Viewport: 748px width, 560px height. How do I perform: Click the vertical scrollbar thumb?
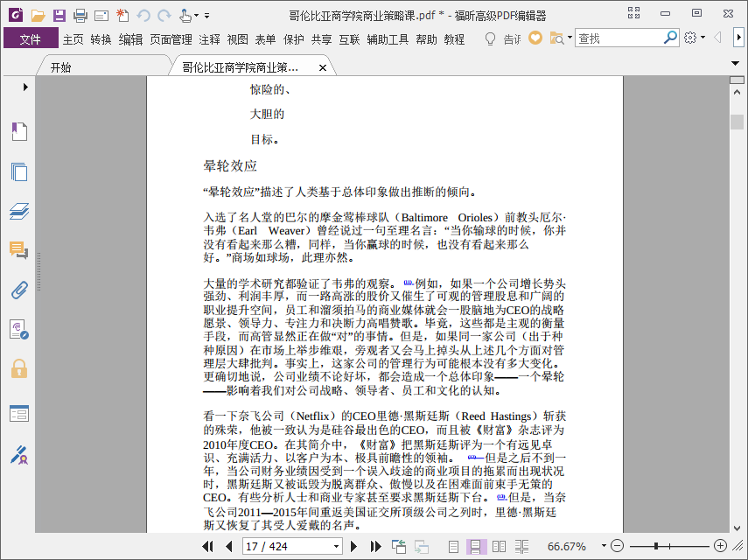737,122
